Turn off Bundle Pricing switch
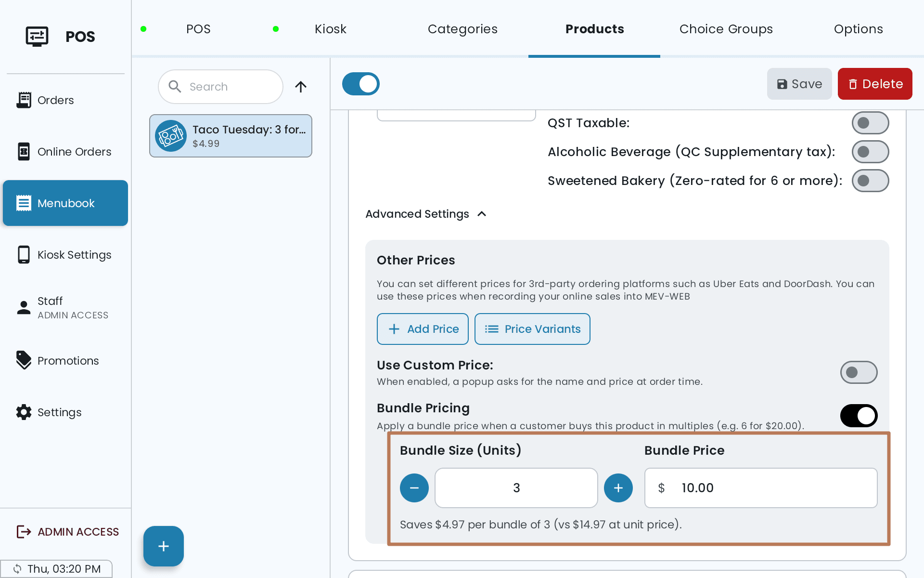Screen dimensions: 924x578 [x=859, y=416]
